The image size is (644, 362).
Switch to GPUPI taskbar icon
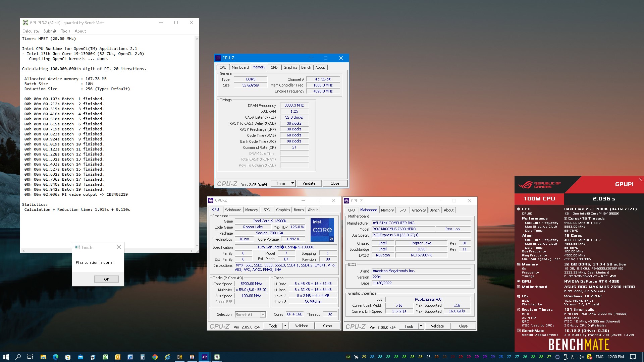217,357
